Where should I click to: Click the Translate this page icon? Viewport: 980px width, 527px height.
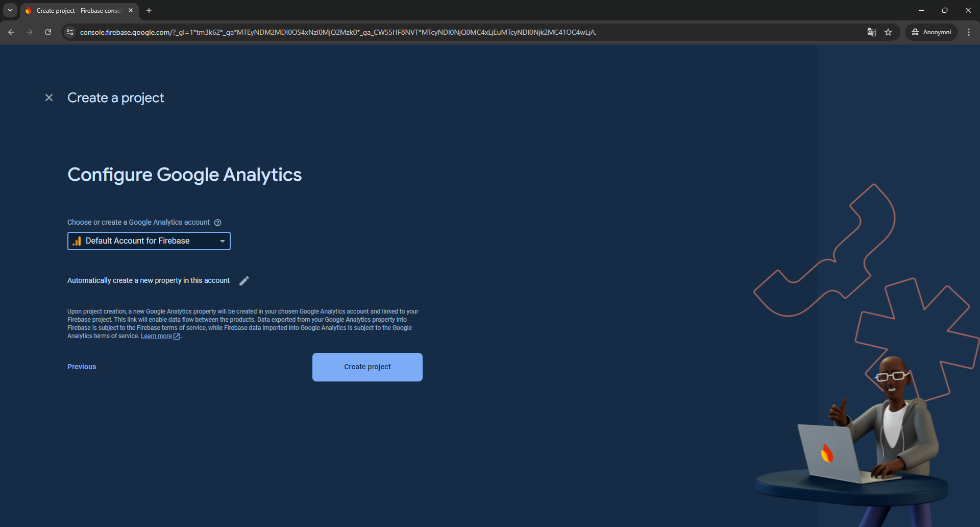click(872, 32)
